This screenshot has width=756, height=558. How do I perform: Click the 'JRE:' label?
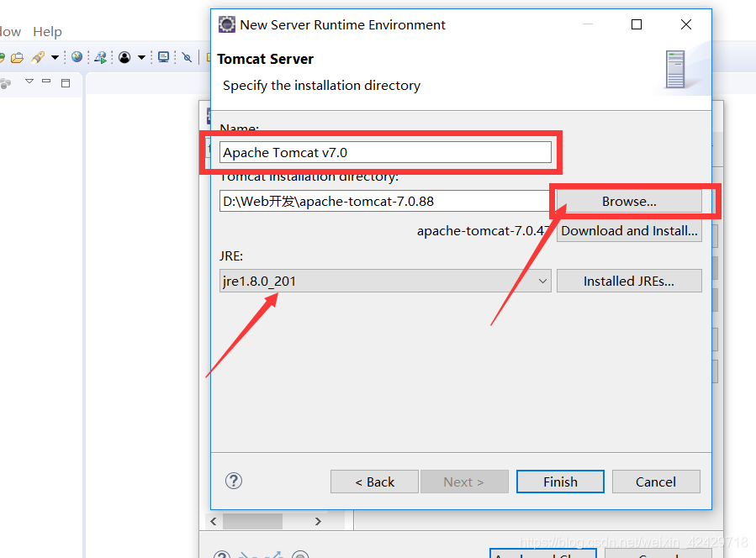tap(231, 255)
